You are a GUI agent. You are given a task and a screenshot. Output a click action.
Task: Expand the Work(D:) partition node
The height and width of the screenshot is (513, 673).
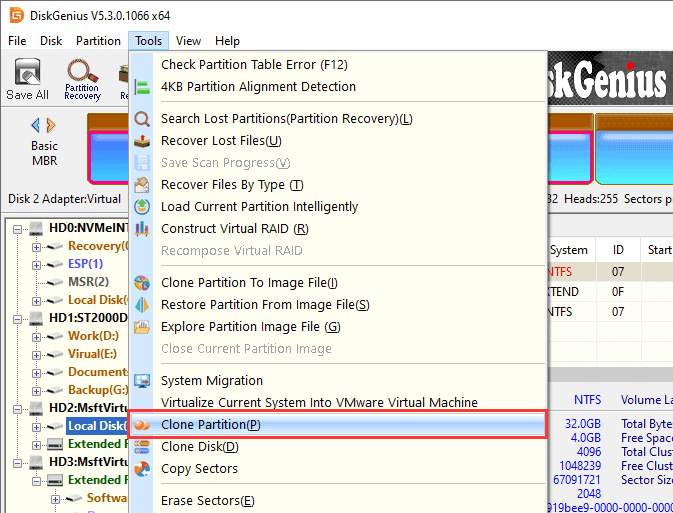pyautogui.click(x=37, y=336)
